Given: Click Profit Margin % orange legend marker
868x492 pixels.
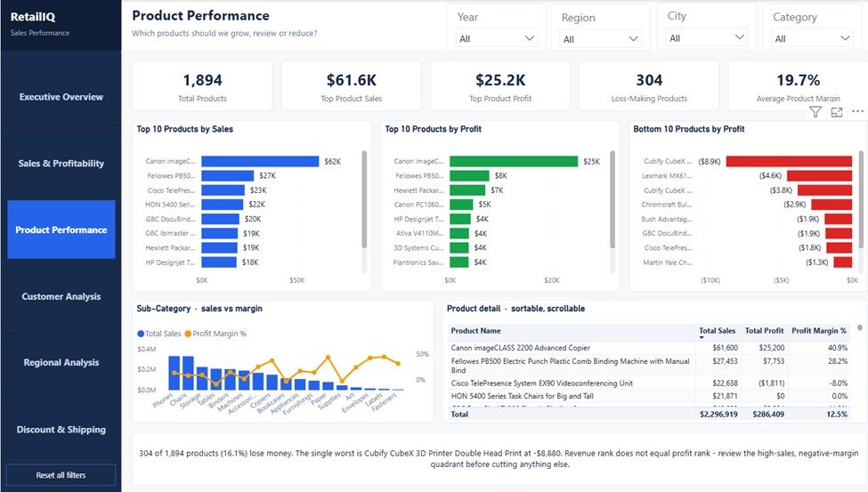Looking at the screenshot, I should click(188, 334).
